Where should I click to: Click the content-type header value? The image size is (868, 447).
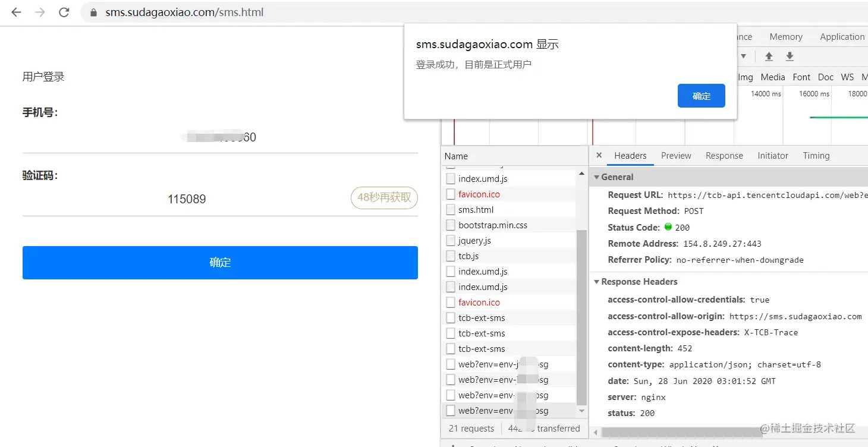[745, 365]
